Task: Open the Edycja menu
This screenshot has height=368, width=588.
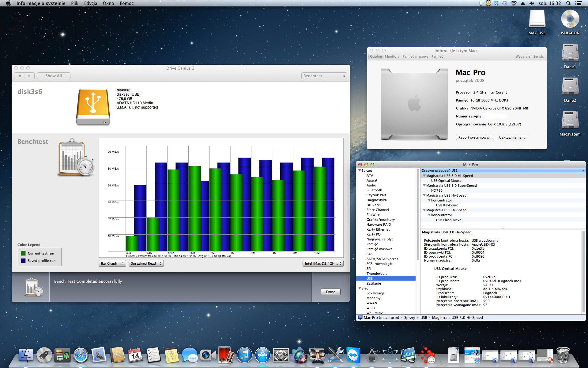Action: point(91,3)
